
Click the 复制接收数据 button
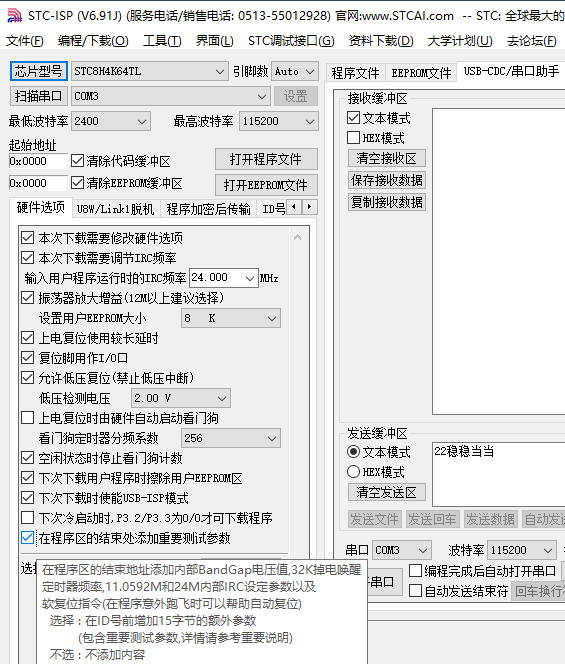click(387, 202)
